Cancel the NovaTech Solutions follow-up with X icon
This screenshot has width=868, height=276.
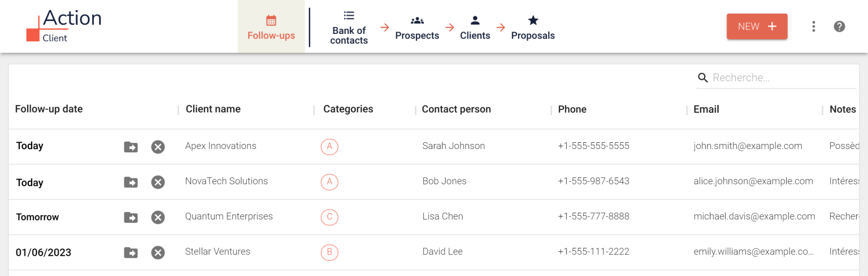(158, 182)
